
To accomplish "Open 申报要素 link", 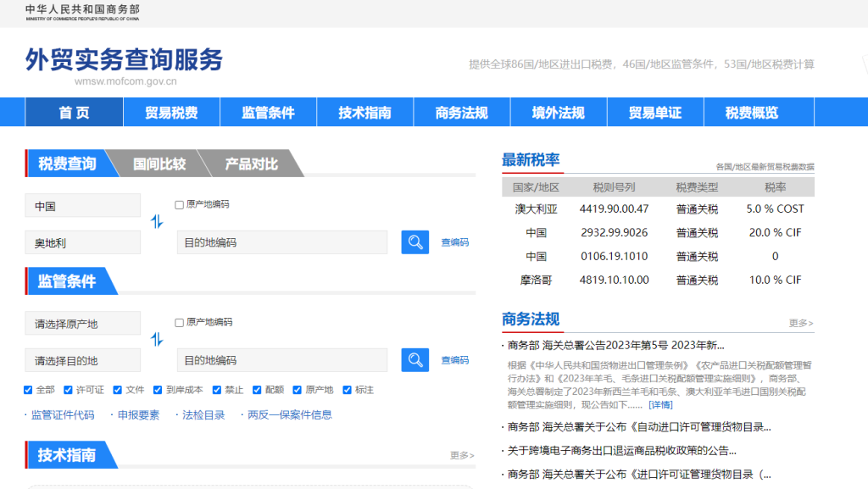I will click(x=138, y=415).
